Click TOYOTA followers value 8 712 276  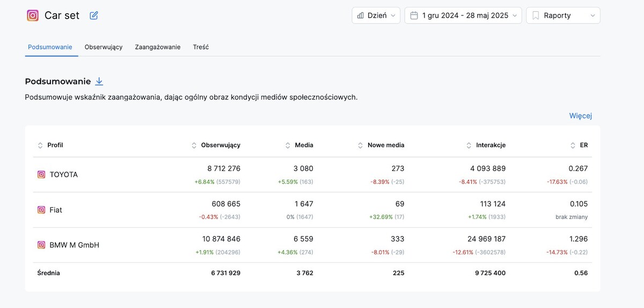coord(224,169)
